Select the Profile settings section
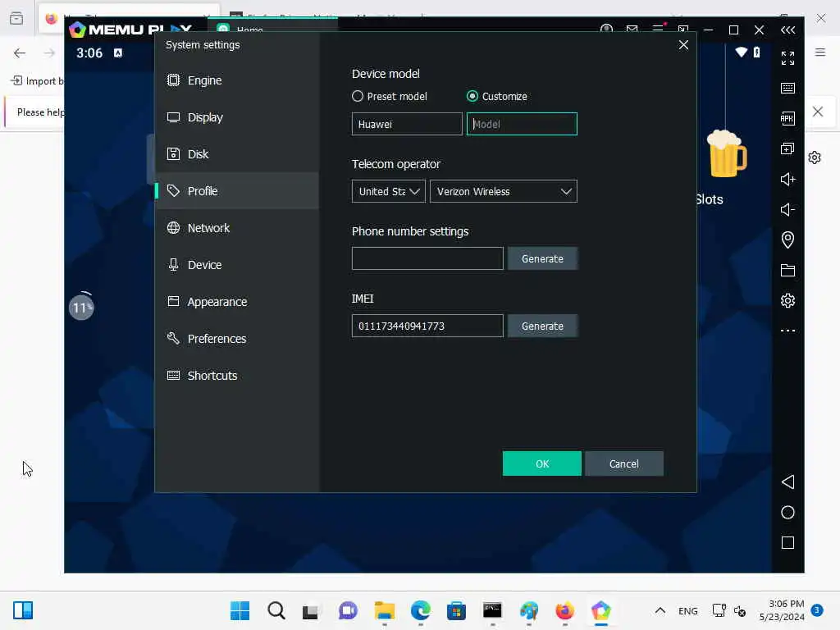840x630 pixels. [237, 191]
